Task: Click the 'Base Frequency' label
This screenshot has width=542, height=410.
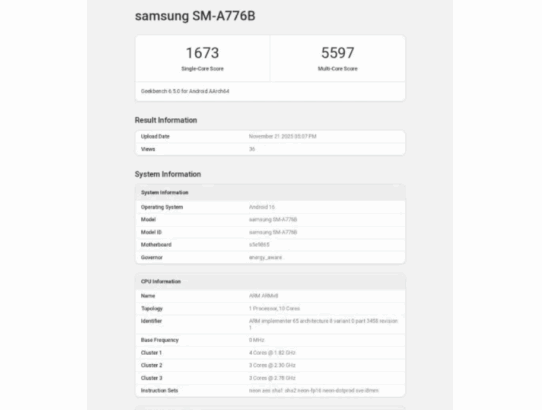Action: coord(160,340)
